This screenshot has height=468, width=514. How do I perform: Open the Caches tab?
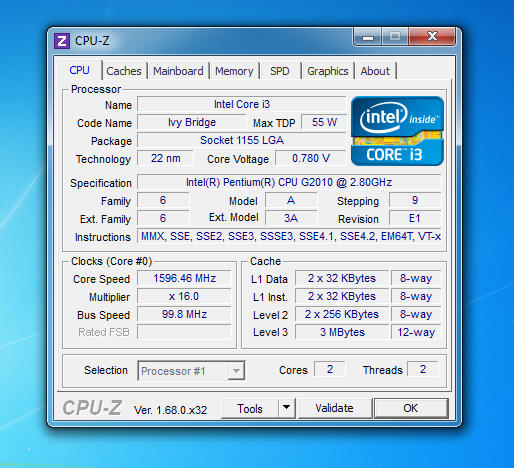[x=124, y=71]
